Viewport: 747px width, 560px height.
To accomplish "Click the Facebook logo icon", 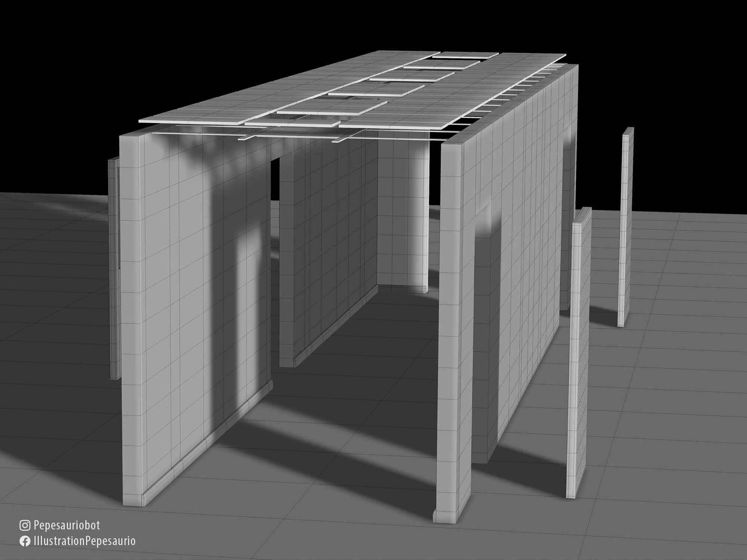I will (25, 541).
